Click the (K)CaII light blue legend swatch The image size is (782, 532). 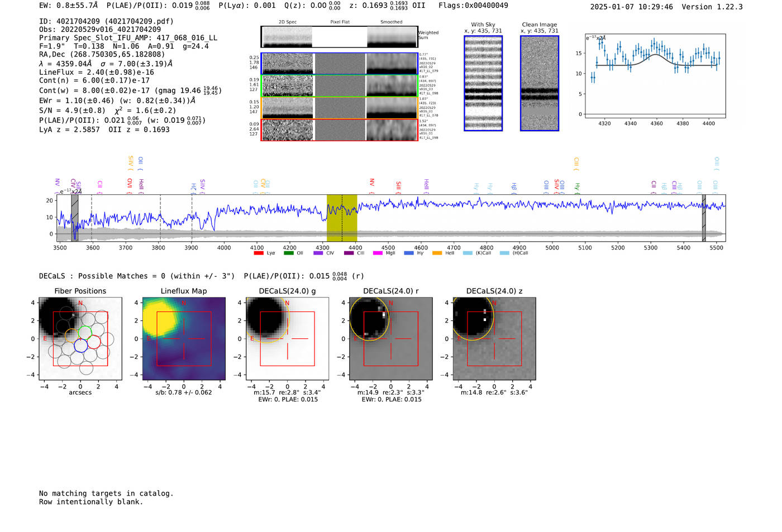(468, 253)
